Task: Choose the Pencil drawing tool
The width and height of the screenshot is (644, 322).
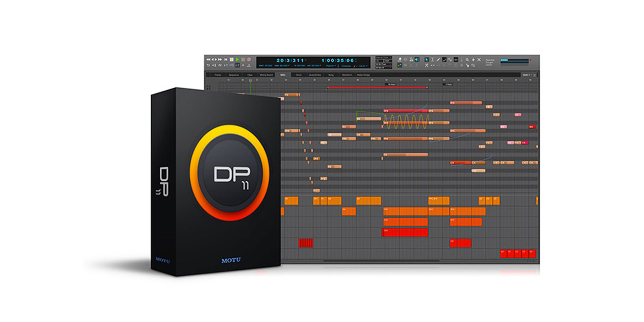Action: coord(438,60)
